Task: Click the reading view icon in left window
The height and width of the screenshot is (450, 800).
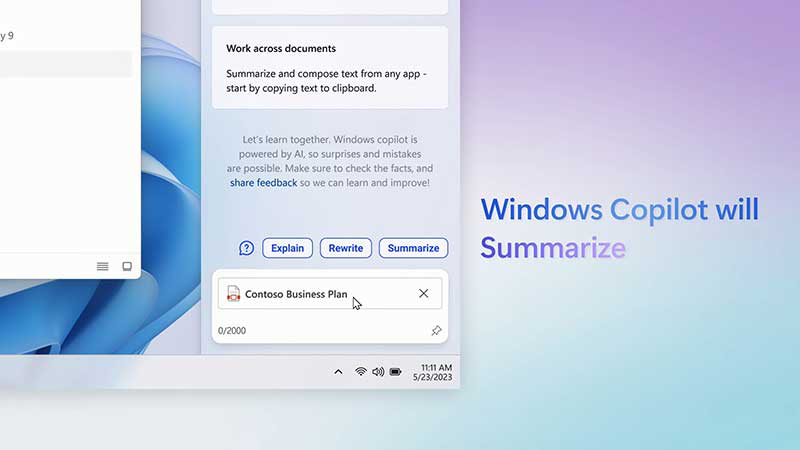Action: coord(127,266)
